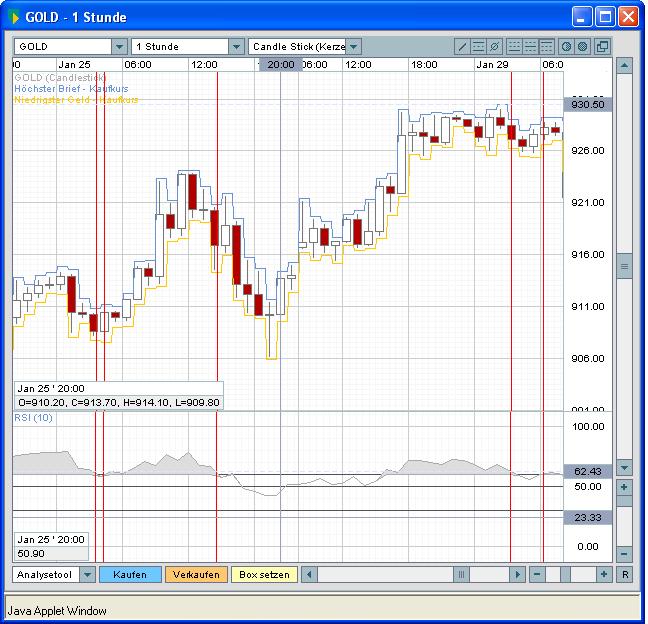Zoom out vertically with minus button beside 0.00
The image size is (648, 624).
(x=624, y=554)
